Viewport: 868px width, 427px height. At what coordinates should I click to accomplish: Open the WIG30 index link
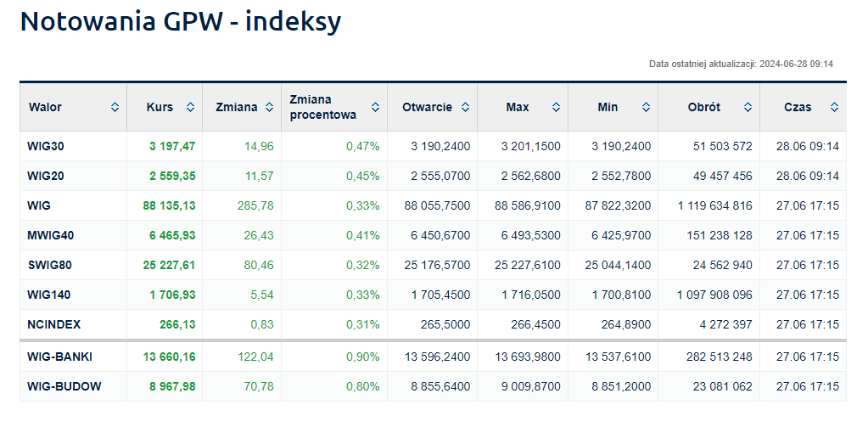click(46, 146)
